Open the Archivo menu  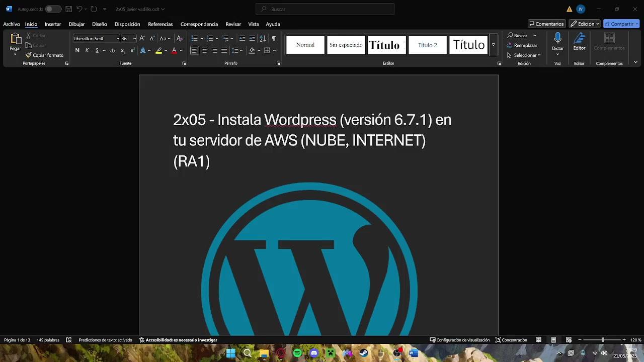click(12, 24)
